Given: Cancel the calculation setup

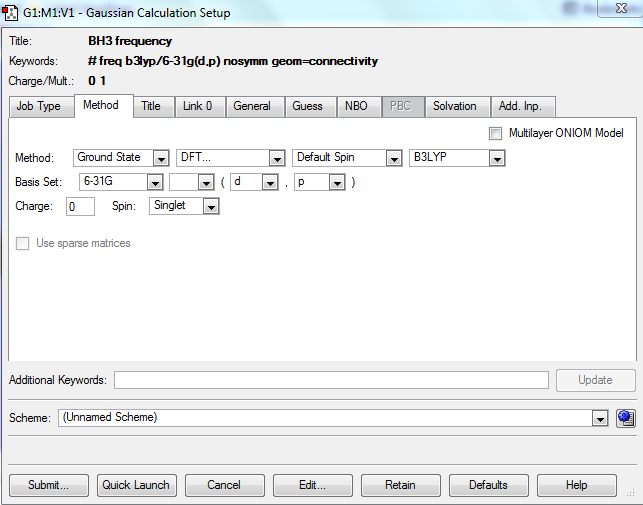Looking at the screenshot, I should pos(224,485).
